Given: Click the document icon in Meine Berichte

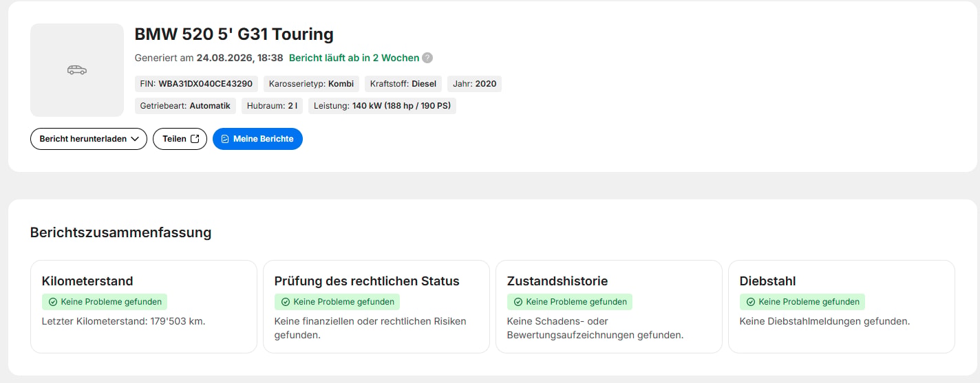Looking at the screenshot, I should tap(225, 139).
